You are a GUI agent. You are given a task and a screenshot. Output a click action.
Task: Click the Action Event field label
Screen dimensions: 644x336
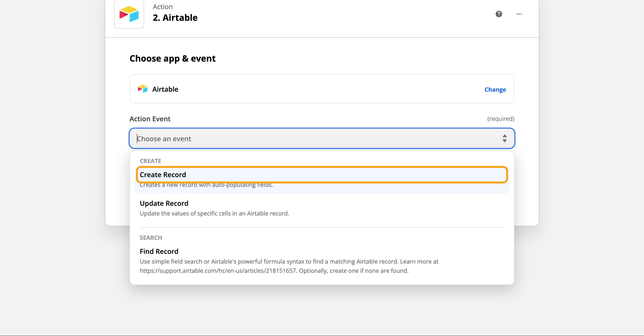point(150,119)
